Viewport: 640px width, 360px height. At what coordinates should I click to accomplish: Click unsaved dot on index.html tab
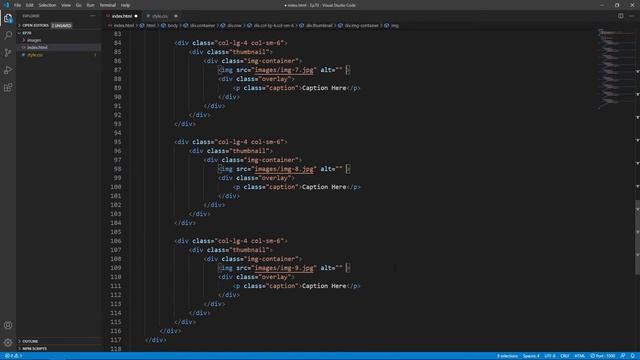[136, 16]
